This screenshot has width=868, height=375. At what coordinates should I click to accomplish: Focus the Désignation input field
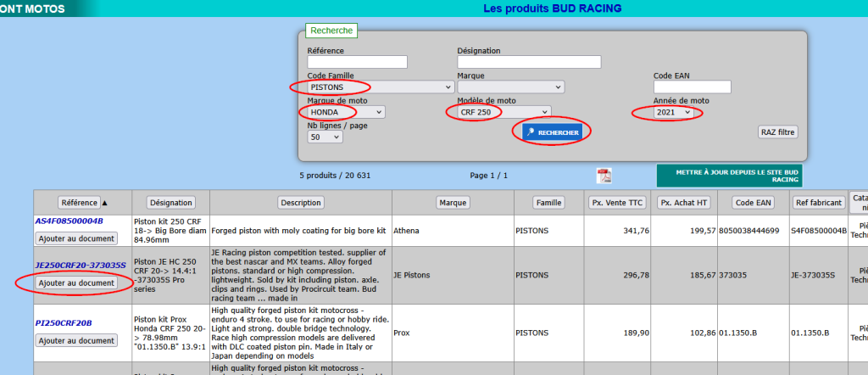click(529, 61)
